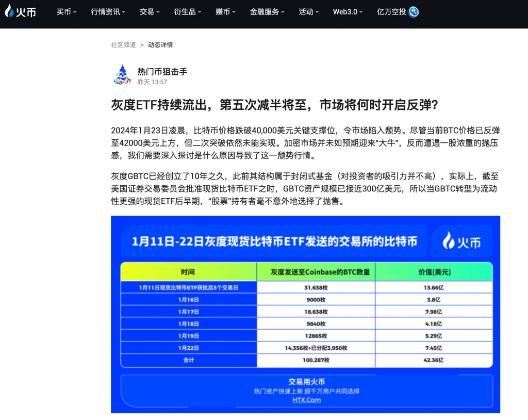Click the 42.36亿 total value cell
Screen dimensions: 528x420
pyautogui.click(x=434, y=360)
